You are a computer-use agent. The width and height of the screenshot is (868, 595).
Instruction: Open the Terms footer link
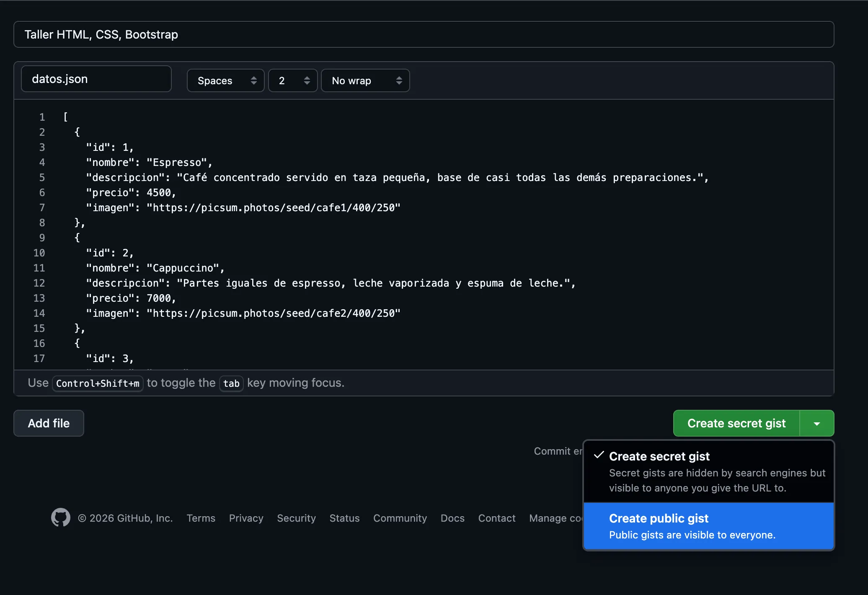201,518
